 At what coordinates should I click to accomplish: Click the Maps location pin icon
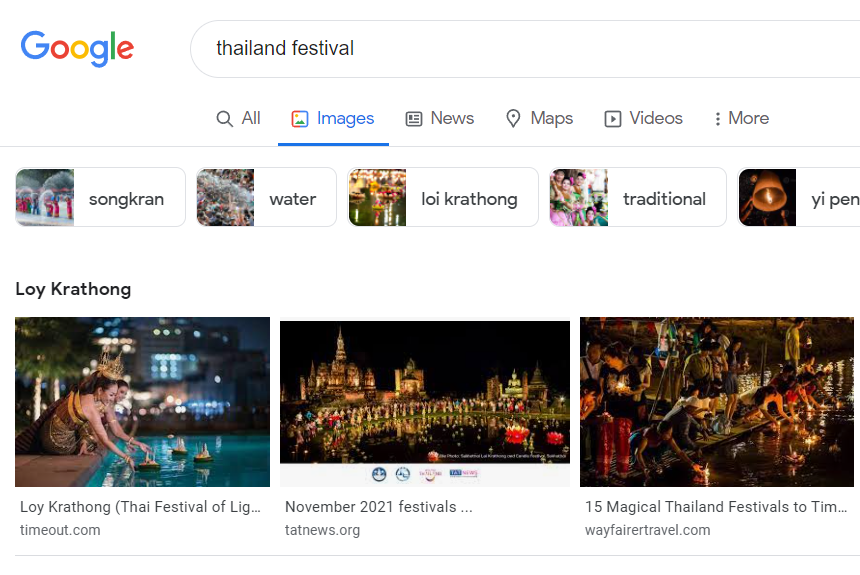click(x=513, y=119)
